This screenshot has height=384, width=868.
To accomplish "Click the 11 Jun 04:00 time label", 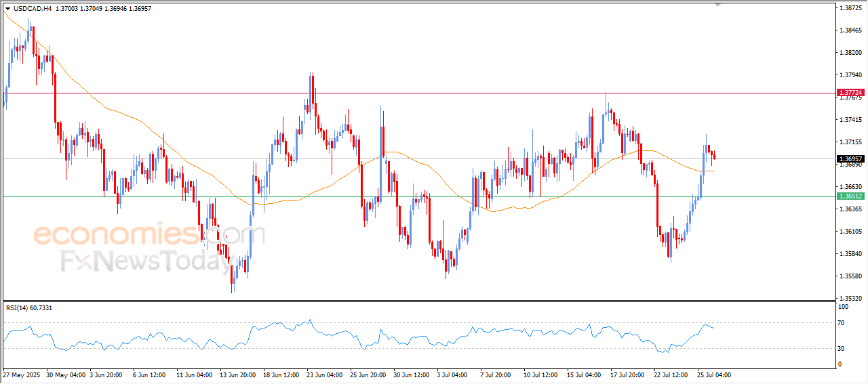I will tap(195, 375).
